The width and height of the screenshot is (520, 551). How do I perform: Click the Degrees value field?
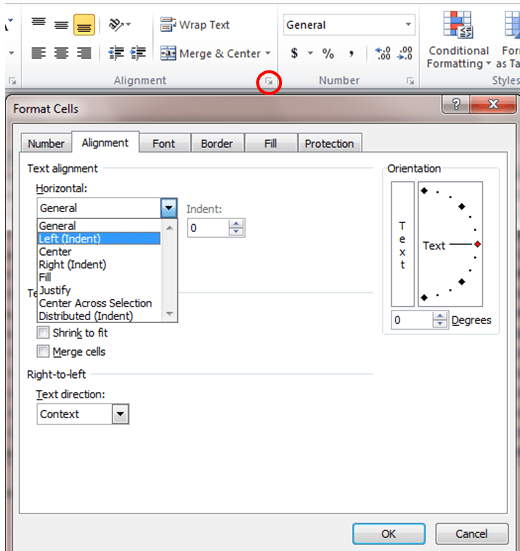(412, 320)
